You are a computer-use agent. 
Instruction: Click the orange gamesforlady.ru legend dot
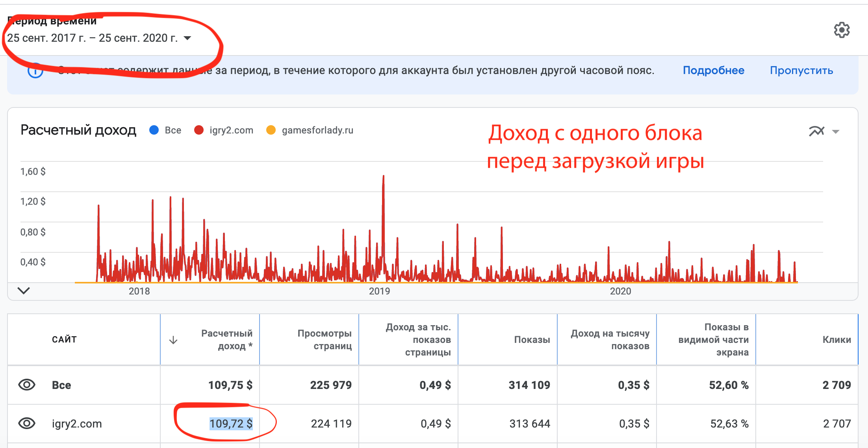271,130
